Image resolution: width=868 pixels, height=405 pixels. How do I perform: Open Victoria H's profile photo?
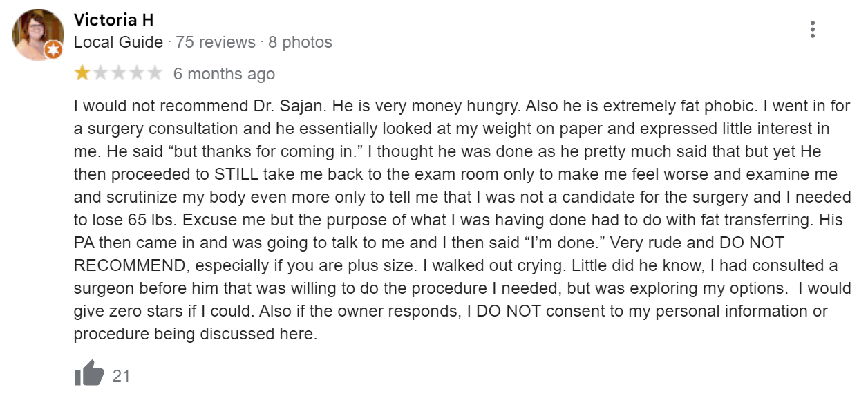tap(37, 35)
